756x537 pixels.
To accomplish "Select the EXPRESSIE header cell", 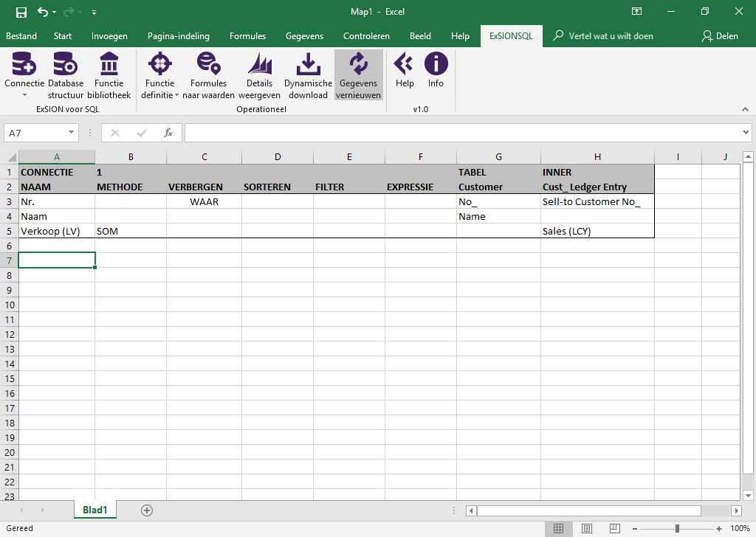I will point(420,187).
